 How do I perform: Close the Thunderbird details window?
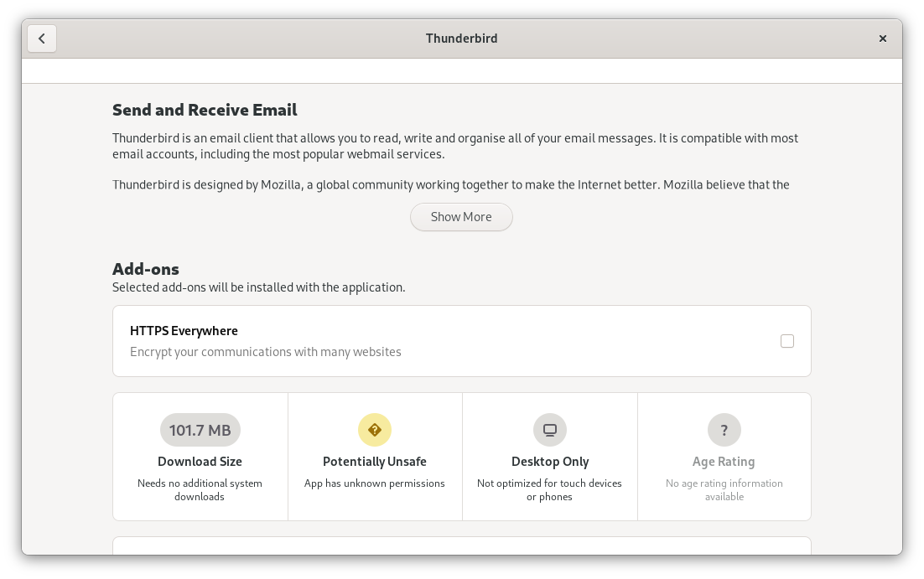[x=883, y=39]
